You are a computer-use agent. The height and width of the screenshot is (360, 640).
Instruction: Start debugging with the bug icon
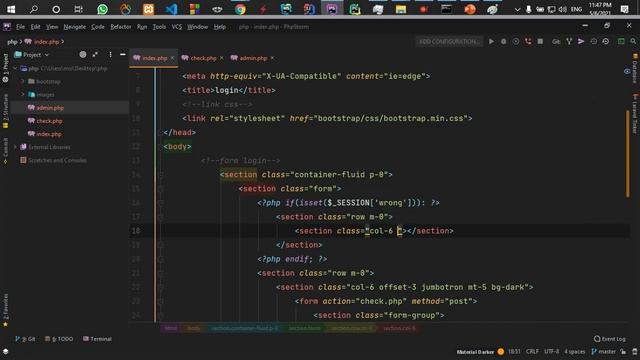click(x=504, y=42)
